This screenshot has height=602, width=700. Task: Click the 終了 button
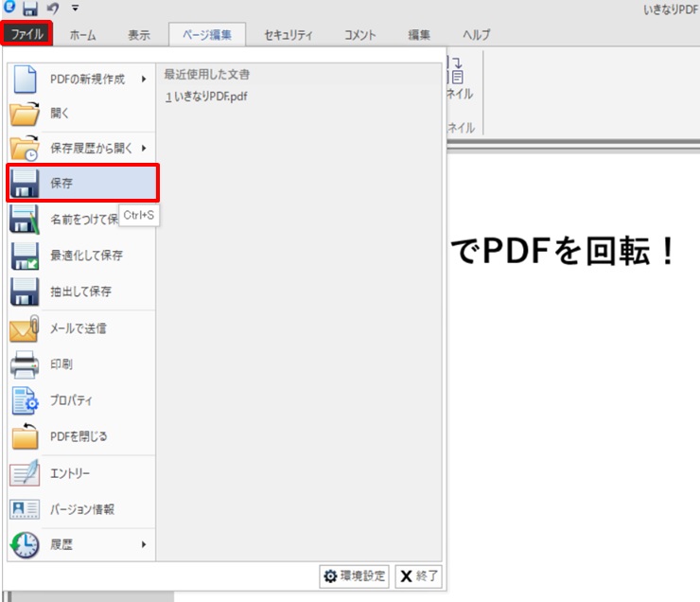pos(419,576)
